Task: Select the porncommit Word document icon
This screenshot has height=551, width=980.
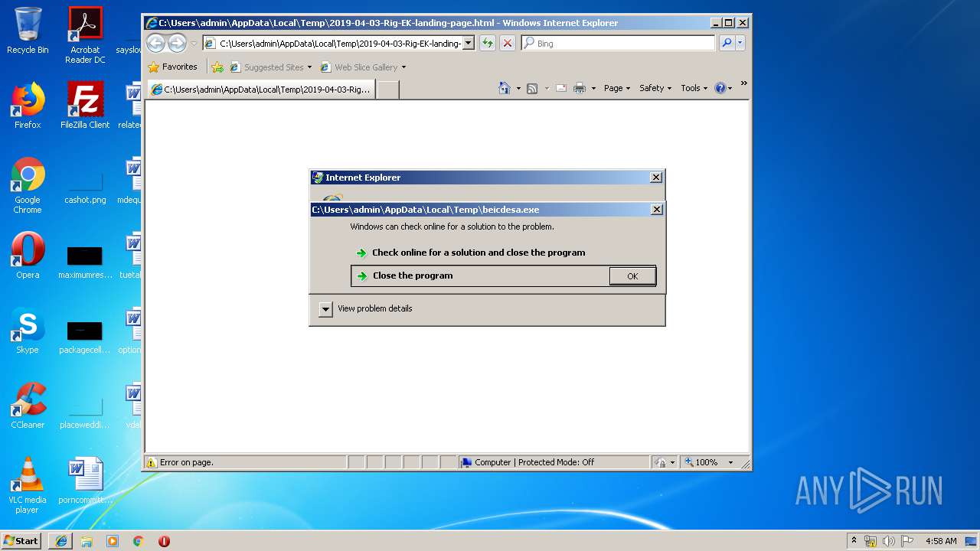Action: coord(85,481)
